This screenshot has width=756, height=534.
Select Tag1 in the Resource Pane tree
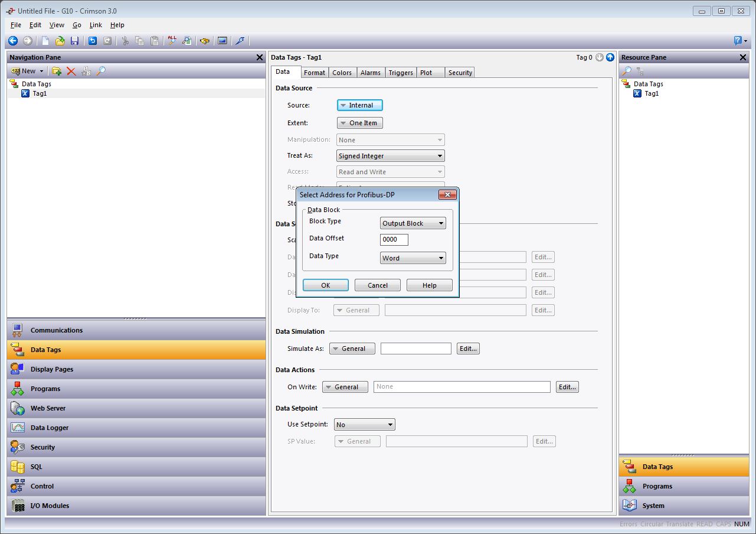[652, 93]
